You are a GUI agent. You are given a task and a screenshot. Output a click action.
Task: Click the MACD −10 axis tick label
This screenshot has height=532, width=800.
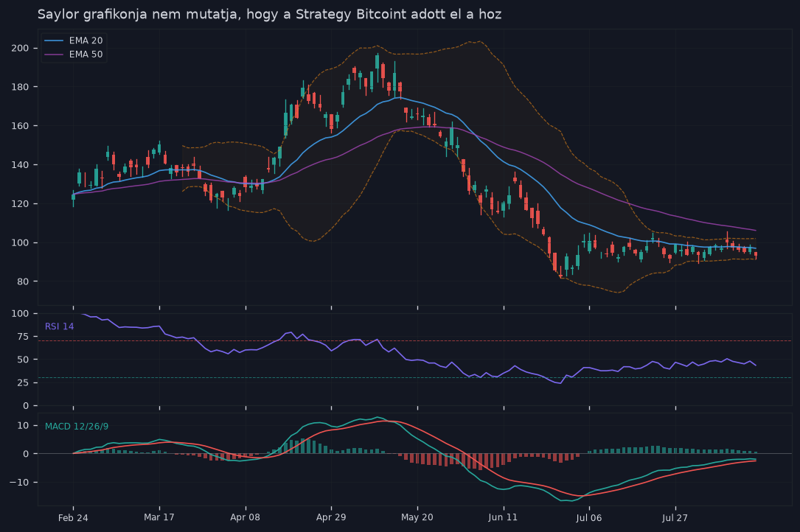[19, 482]
